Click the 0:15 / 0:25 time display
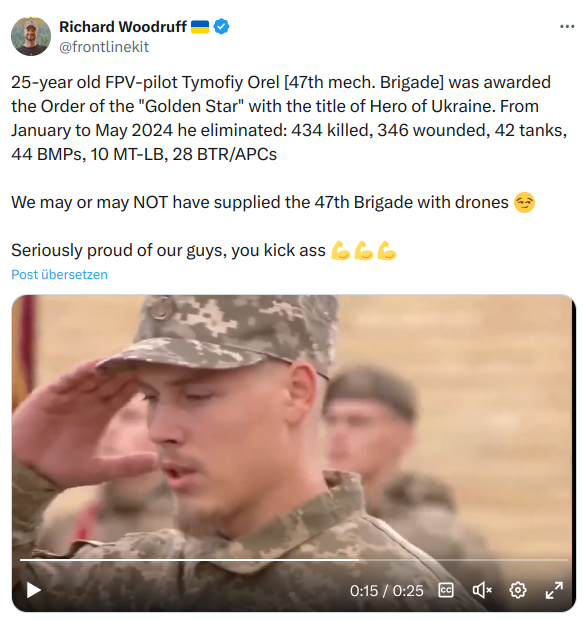 [x=386, y=591]
